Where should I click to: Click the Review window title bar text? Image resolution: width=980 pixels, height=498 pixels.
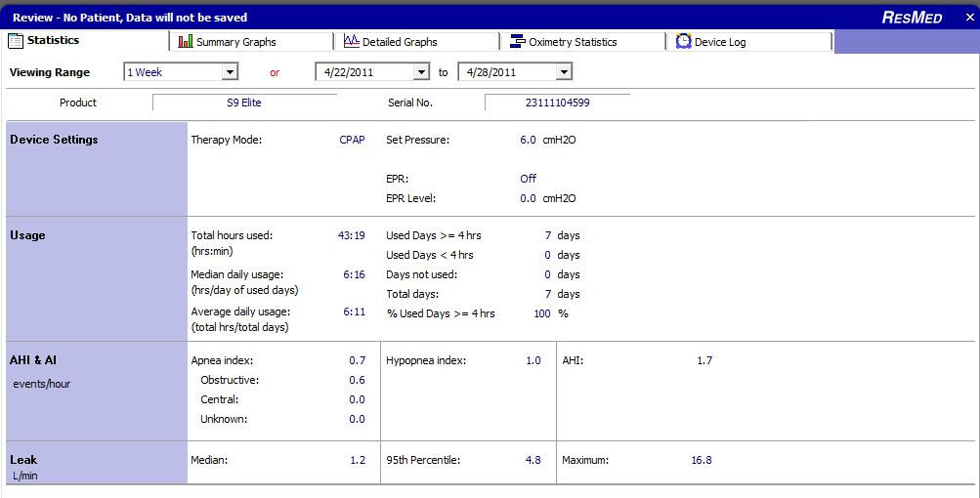coord(130,18)
